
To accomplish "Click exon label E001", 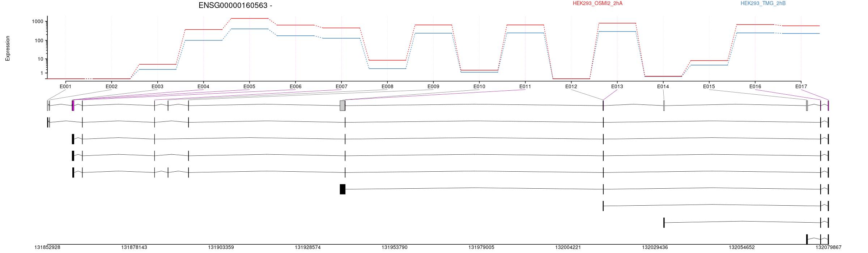I will (65, 86).
